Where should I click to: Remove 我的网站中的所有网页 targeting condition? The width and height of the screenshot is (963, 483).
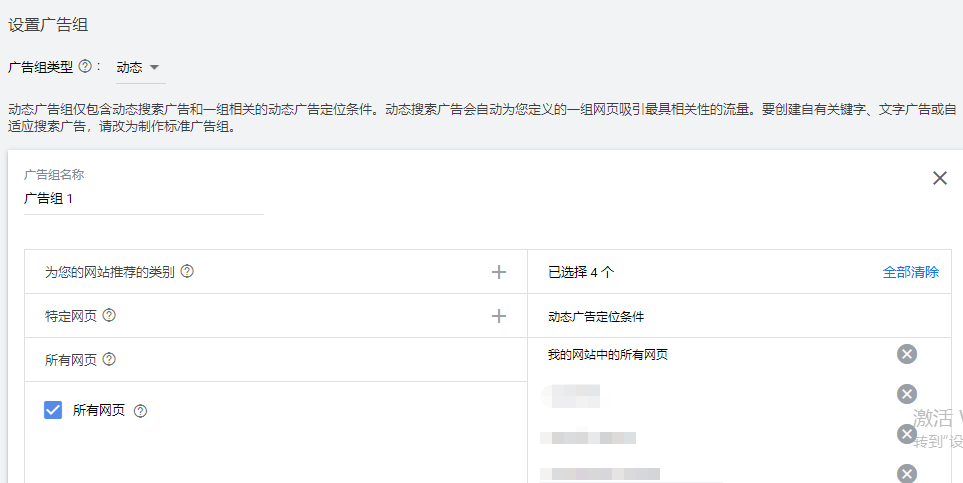[x=906, y=354]
